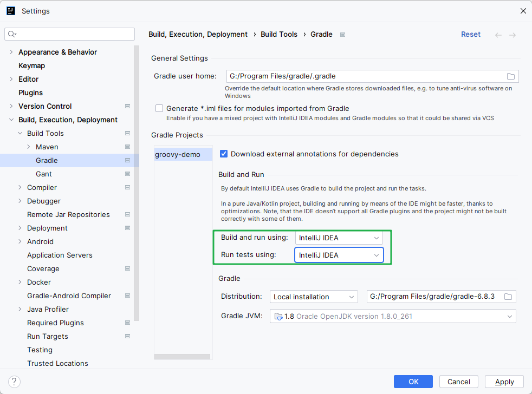Click project icon beside Build Tools
Image resolution: width=532 pixels, height=394 pixels.
pyautogui.click(x=127, y=133)
